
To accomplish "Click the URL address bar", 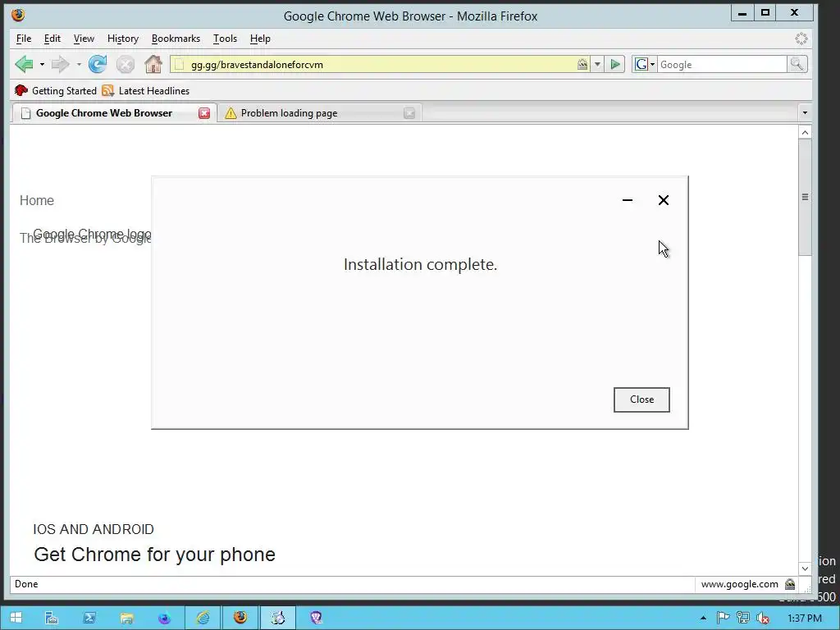I will (381, 64).
